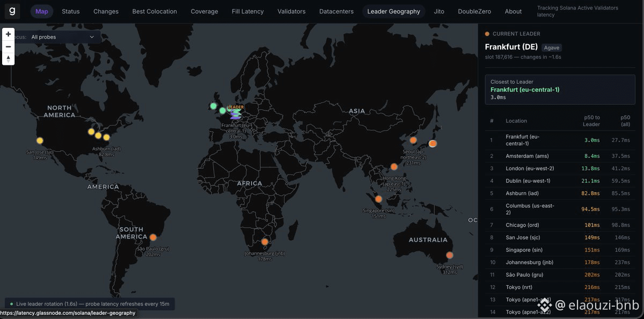
Task: Go to the Validators tab
Action: (291, 11)
